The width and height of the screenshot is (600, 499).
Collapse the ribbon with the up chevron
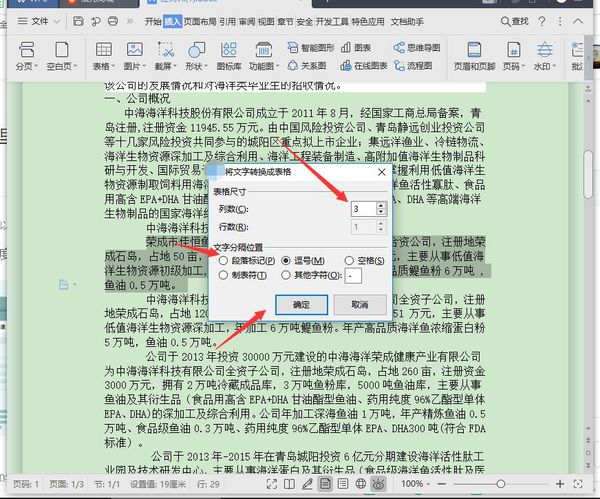click(x=578, y=21)
